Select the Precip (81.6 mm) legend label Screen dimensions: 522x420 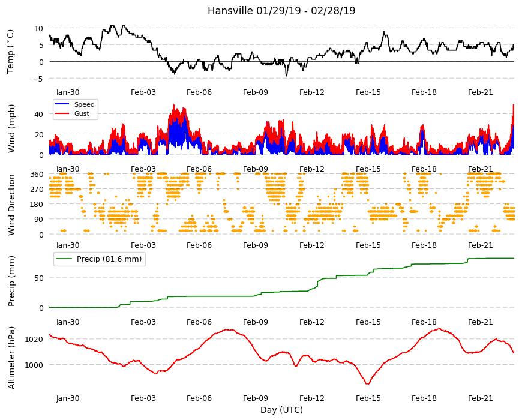click(x=109, y=259)
